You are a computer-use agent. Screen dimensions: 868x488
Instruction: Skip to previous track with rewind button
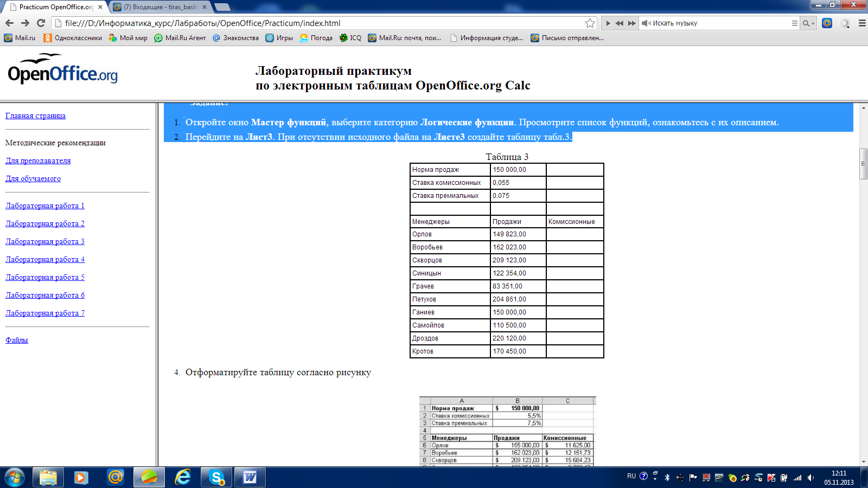pos(620,23)
